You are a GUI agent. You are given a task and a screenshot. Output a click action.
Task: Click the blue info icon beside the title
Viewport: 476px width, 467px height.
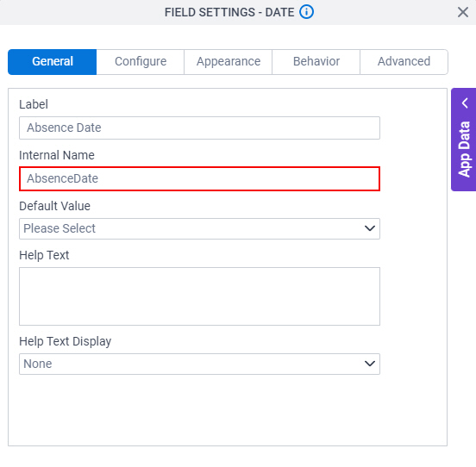[x=306, y=12]
